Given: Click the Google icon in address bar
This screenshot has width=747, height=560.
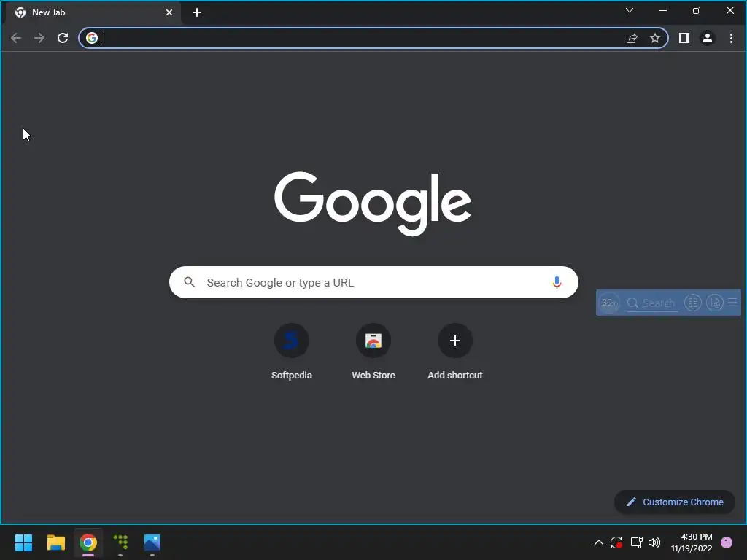Looking at the screenshot, I should pos(92,38).
